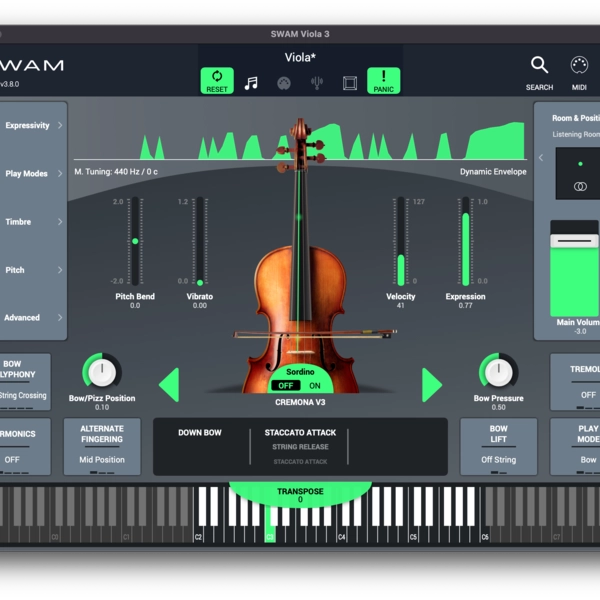Click the Expression slider
600x600 pixels.
(x=465, y=242)
